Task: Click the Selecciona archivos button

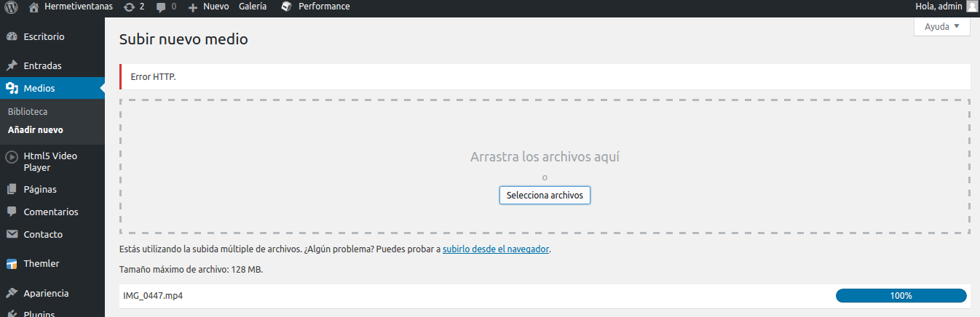Action: [545, 195]
